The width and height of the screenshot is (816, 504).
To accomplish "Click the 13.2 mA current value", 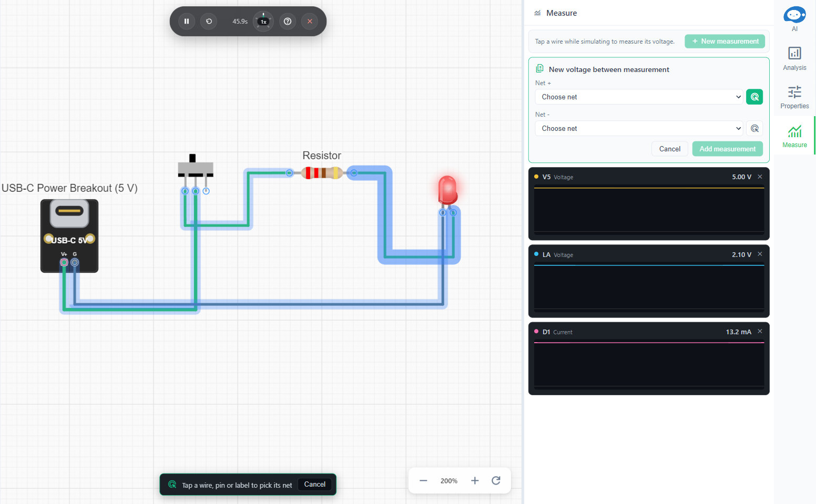I will 739,332.
